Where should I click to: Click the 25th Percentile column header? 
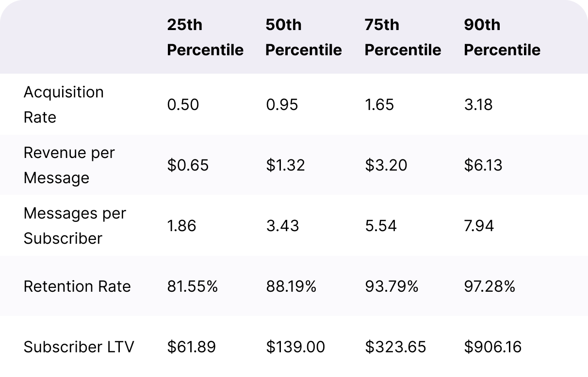coord(205,37)
